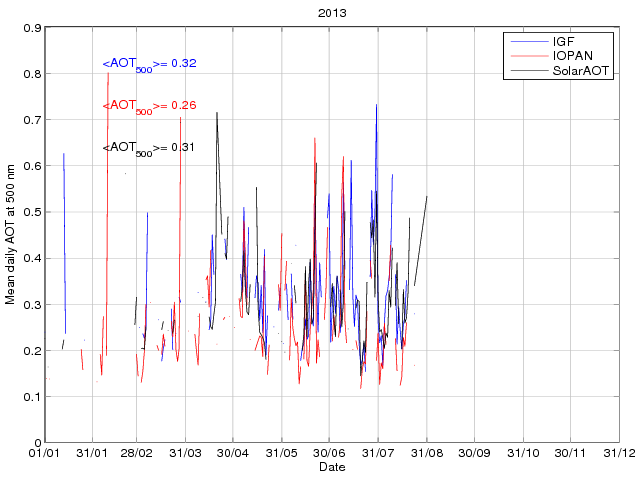
Task: Click the IGF legend entry
Action: [563, 41]
